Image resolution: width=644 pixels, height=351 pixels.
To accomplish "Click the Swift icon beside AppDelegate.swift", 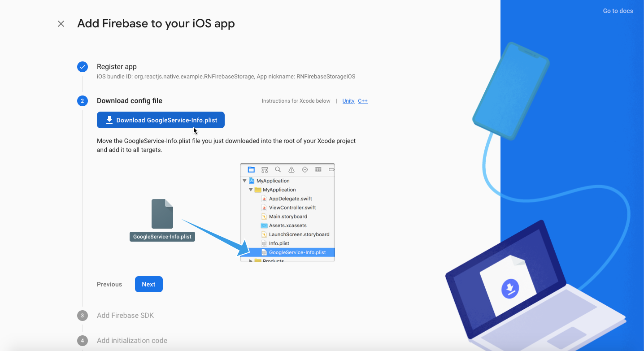I will [264, 199].
